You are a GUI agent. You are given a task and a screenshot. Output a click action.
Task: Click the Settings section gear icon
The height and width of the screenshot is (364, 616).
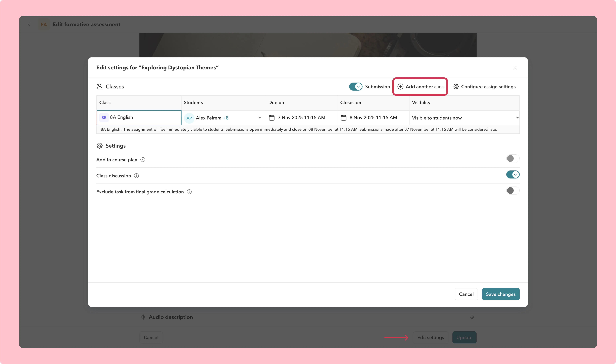tap(99, 146)
